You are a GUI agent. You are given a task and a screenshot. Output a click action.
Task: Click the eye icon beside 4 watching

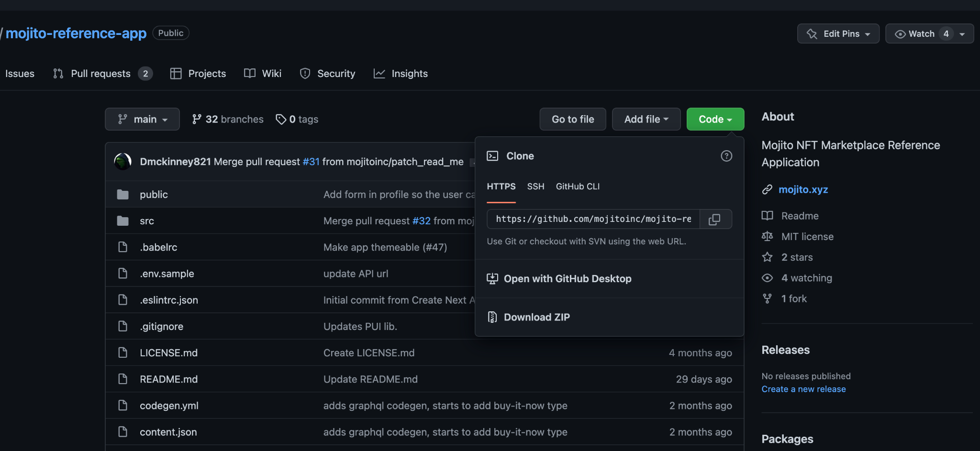pyautogui.click(x=767, y=278)
